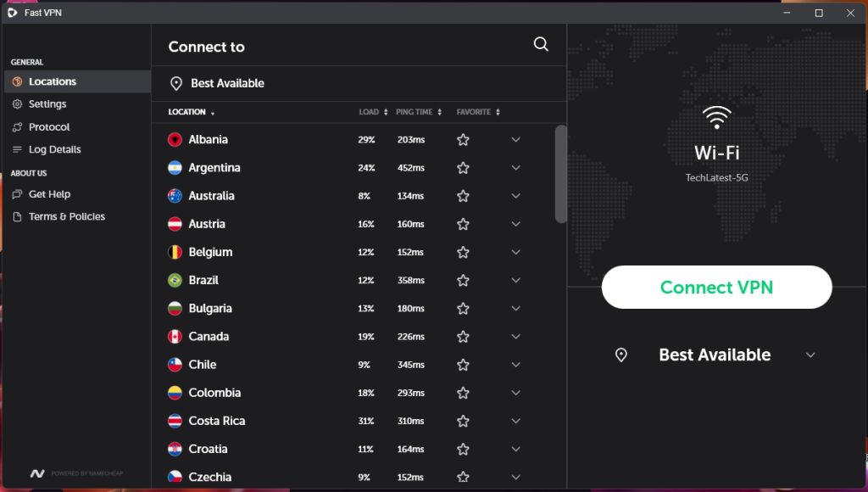Click the search magnifier icon
Screen dimensions: 868x492
click(x=541, y=45)
